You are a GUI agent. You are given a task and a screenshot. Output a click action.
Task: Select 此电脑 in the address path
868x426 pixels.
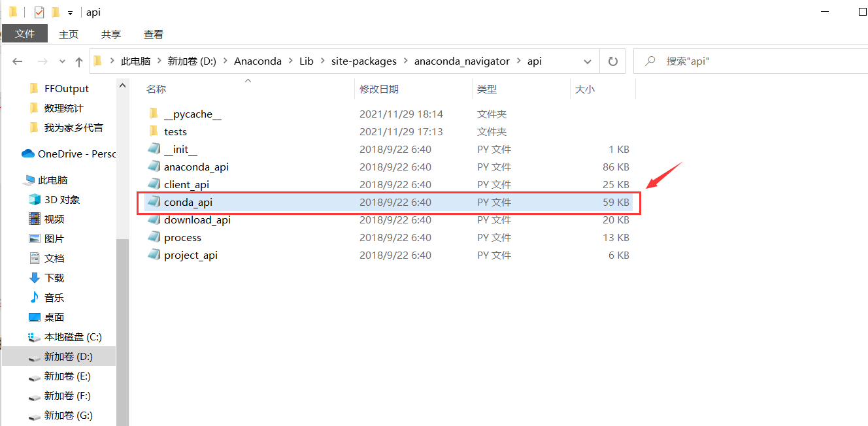click(136, 61)
